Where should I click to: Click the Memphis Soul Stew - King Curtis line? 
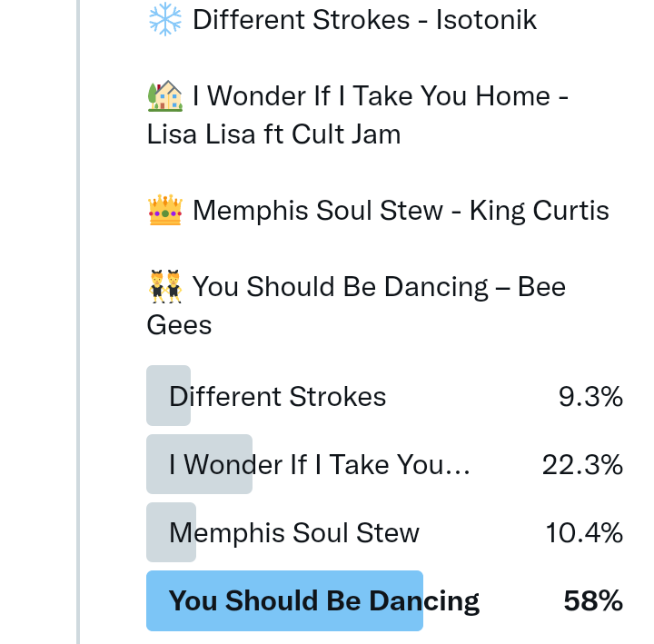(x=401, y=211)
